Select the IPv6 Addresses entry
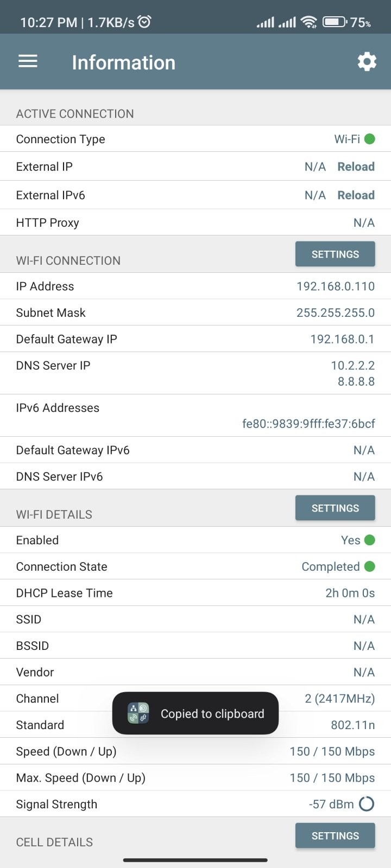The width and height of the screenshot is (391, 868). point(195,416)
